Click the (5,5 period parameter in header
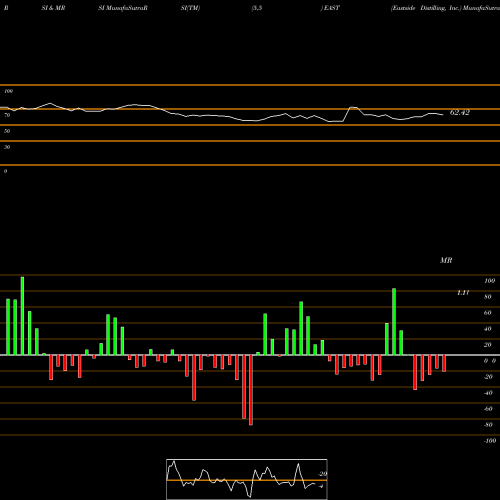The height and width of the screenshot is (500, 500). pyautogui.click(x=257, y=8)
